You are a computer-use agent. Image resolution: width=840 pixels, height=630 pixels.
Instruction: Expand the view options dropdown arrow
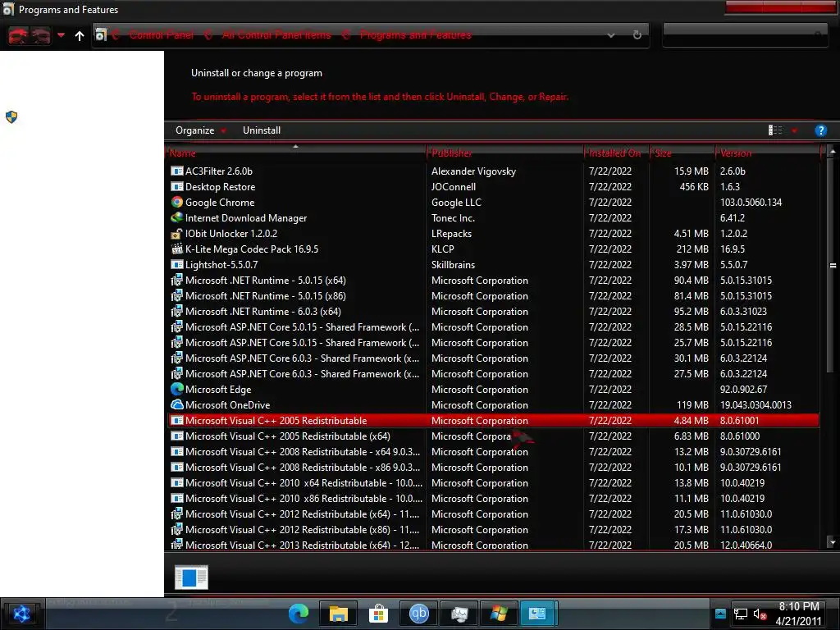(794, 130)
